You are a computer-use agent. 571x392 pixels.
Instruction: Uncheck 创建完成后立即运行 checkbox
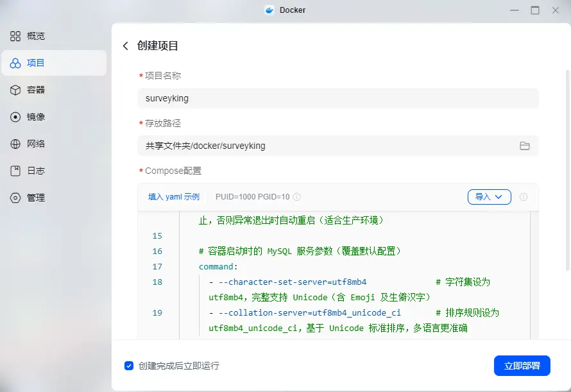[129, 366]
